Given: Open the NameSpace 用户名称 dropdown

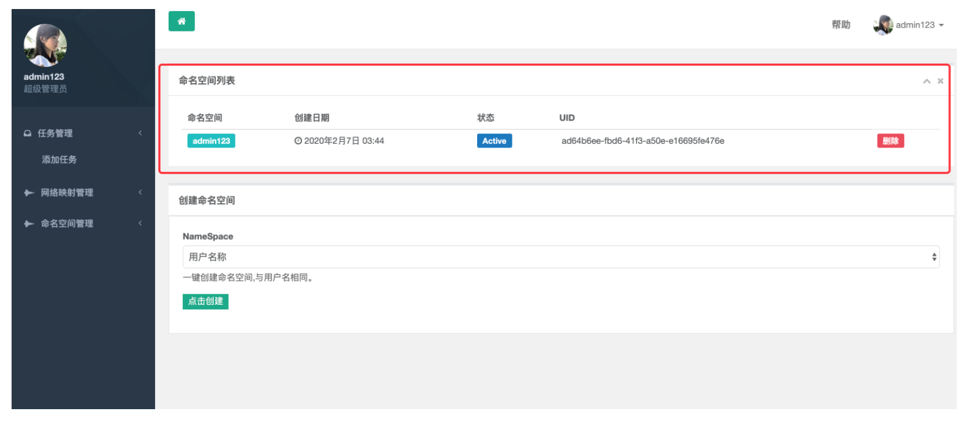Looking at the screenshot, I should (561, 256).
